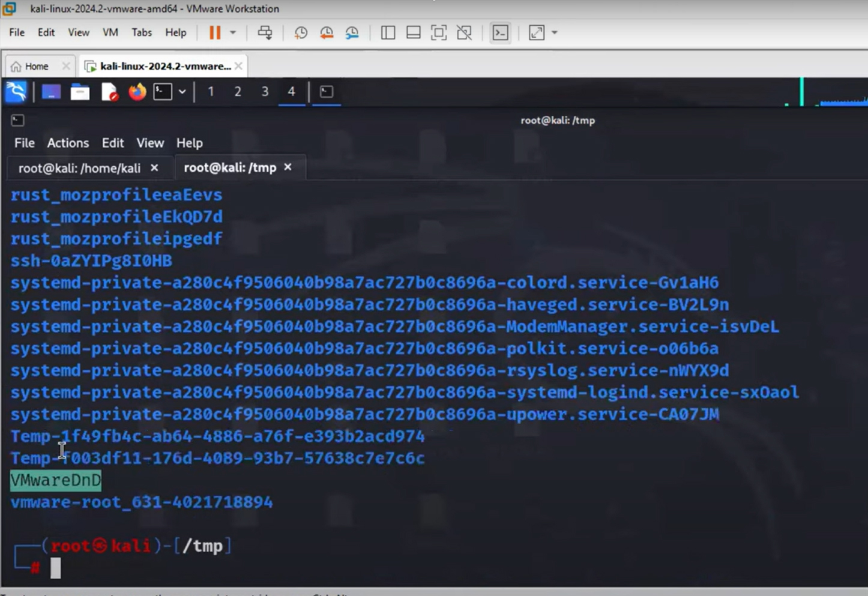
Task: Open the file manager panel icon
Action: (80, 92)
